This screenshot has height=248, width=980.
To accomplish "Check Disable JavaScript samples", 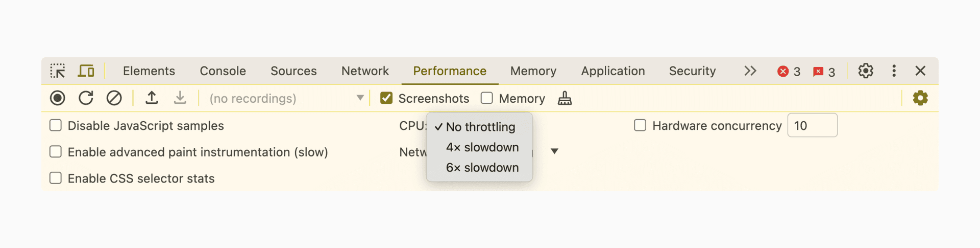I will pyautogui.click(x=56, y=125).
